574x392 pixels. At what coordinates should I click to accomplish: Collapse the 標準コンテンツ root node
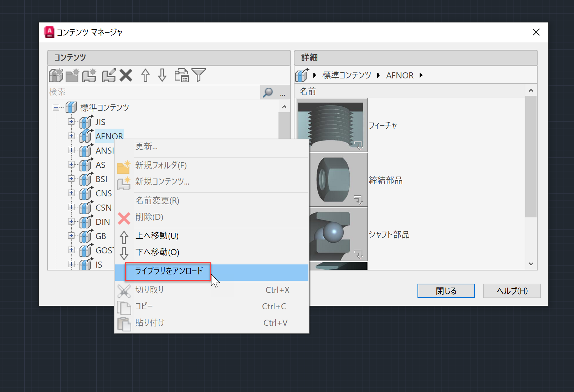coord(56,107)
